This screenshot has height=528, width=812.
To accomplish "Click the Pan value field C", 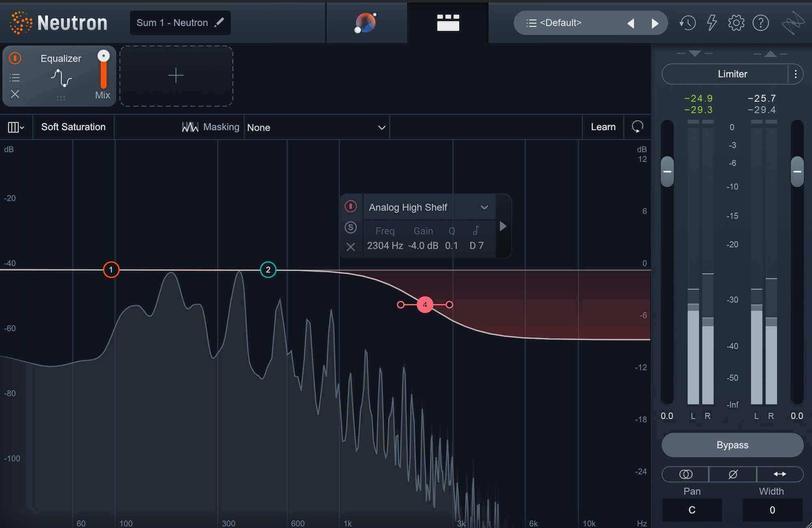I will click(x=692, y=510).
